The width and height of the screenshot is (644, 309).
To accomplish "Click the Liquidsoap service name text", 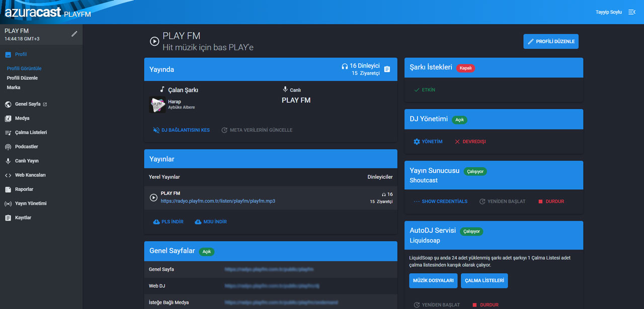I will 425,241.
